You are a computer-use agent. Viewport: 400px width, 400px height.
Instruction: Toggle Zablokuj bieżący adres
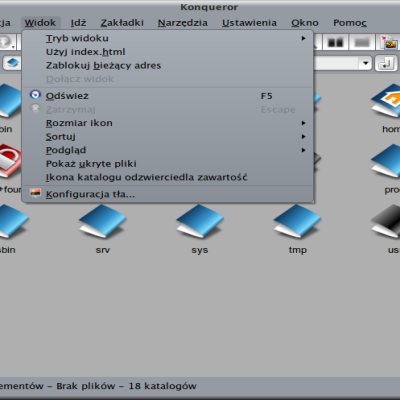pyautogui.click(x=168, y=65)
